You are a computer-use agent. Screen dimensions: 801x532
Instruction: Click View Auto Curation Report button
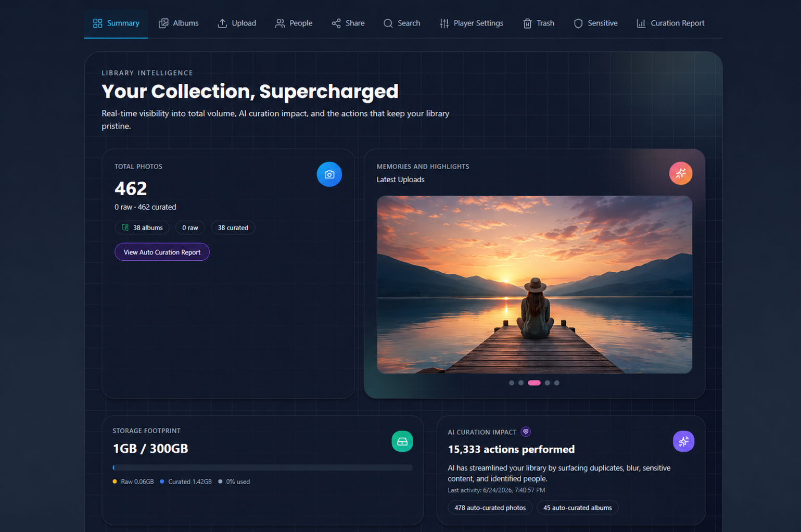[162, 252]
